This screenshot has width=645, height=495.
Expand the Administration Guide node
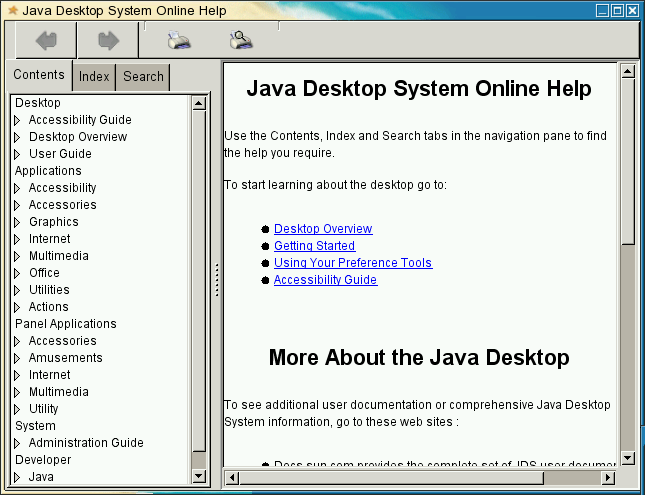[x=17, y=443]
